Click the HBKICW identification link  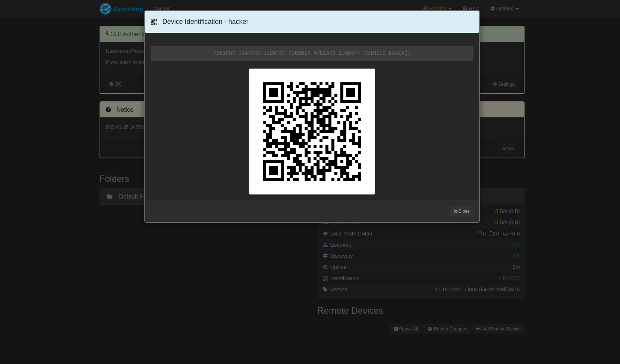pos(509,278)
